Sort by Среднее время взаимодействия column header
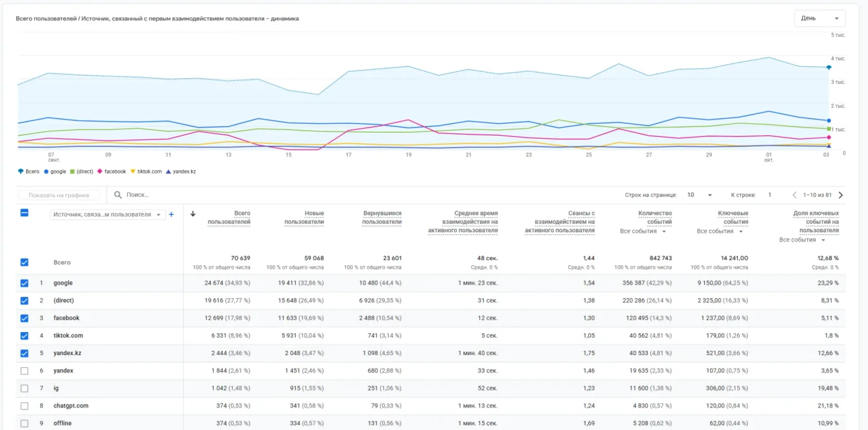The height and width of the screenshot is (430, 868). tap(463, 222)
